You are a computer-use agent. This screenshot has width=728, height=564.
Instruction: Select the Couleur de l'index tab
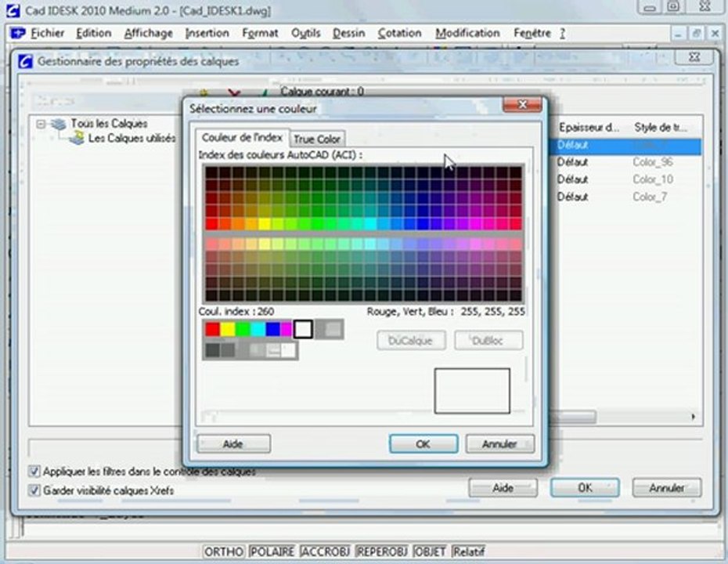tap(242, 138)
